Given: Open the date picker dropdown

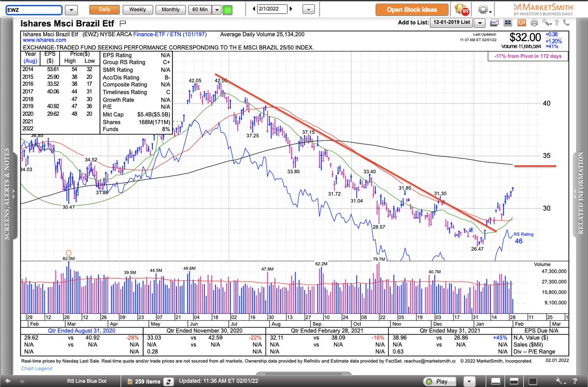Looking at the screenshot, I should pyautogui.click(x=308, y=9).
